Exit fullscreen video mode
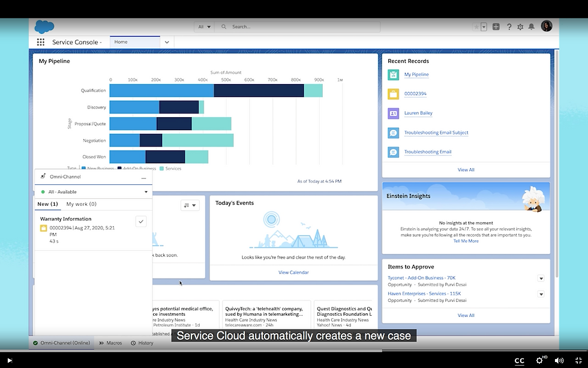This screenshot has width=588, height=368. click(578, 361)
